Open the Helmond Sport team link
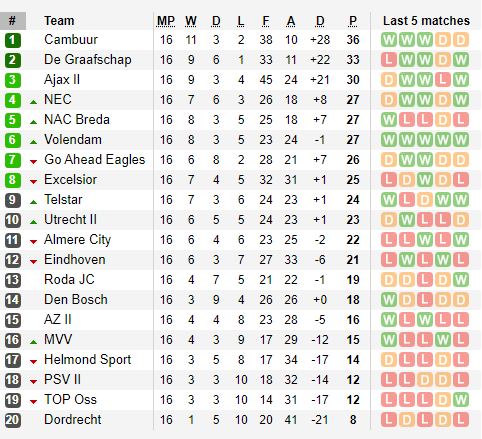 tap(88, 360)
